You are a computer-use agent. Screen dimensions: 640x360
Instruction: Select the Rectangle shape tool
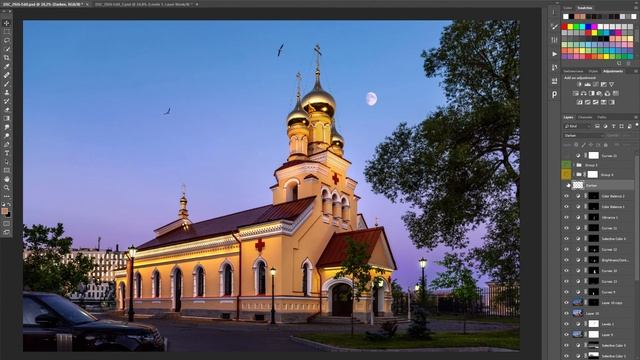coord(7,170)
